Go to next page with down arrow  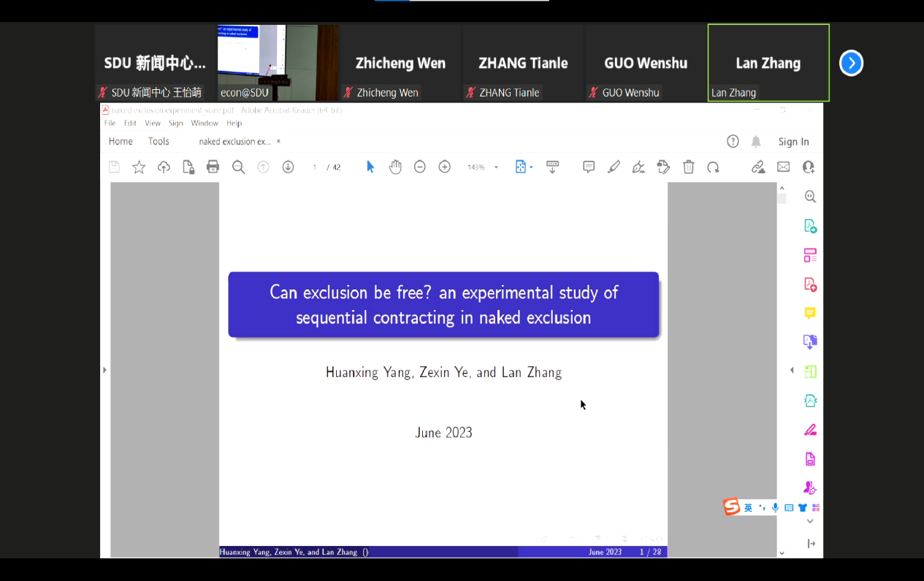[x=288, y=167]
